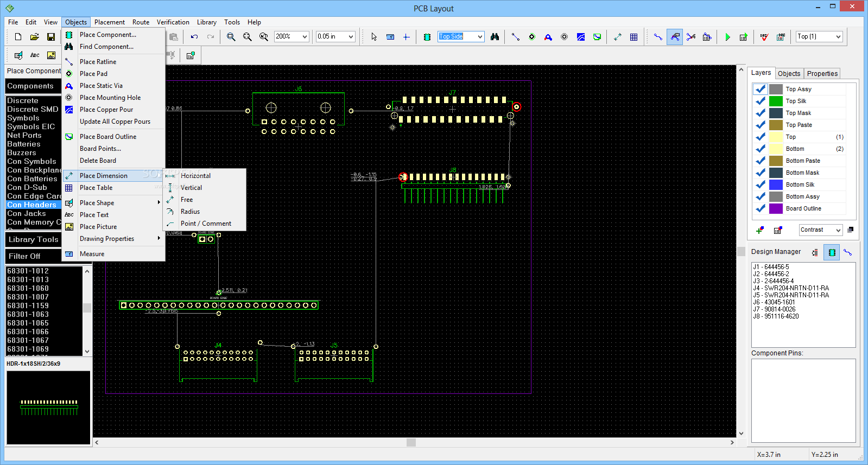Expand the Drawing Properties submenu

pyautogui.click(x=113, y=239)
